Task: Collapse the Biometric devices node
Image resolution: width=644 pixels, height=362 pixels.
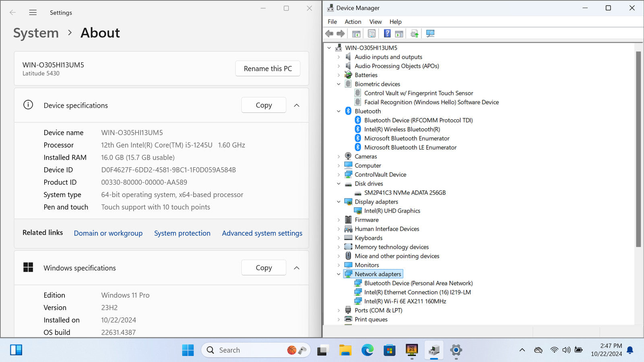Action: click(x=339, y=84)
